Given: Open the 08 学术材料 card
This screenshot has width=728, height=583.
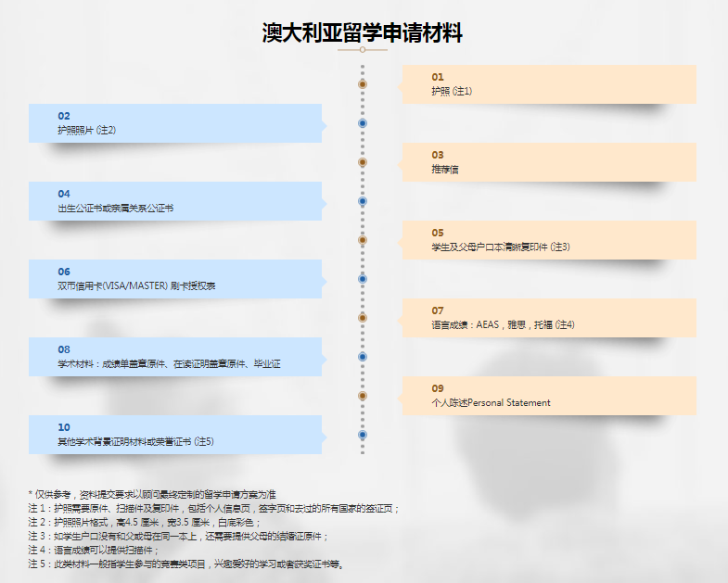Looking at the screenshot, I should (175, 357).
